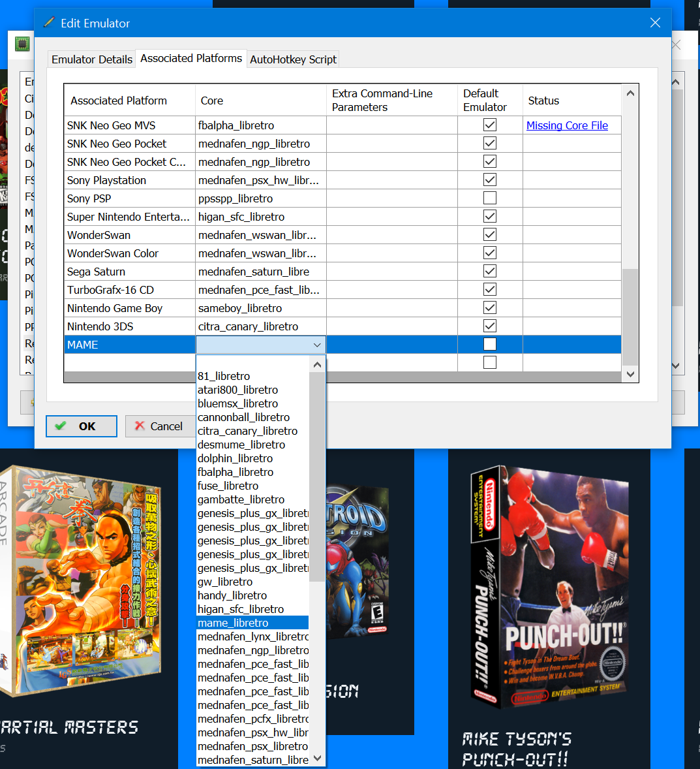Screen dimensions: 700x769
Task: Toggle Default Emulator for TurboGrafx-16 CD
Action: tap(490, 289)
